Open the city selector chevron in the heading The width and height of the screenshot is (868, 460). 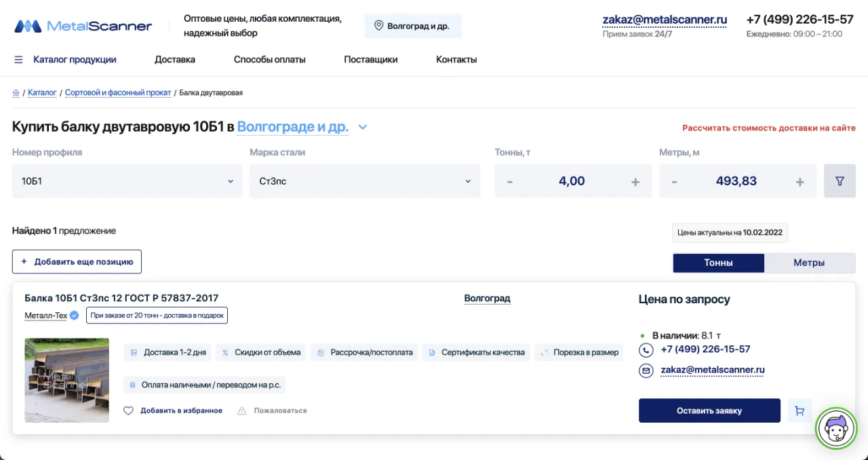[362, 127]
